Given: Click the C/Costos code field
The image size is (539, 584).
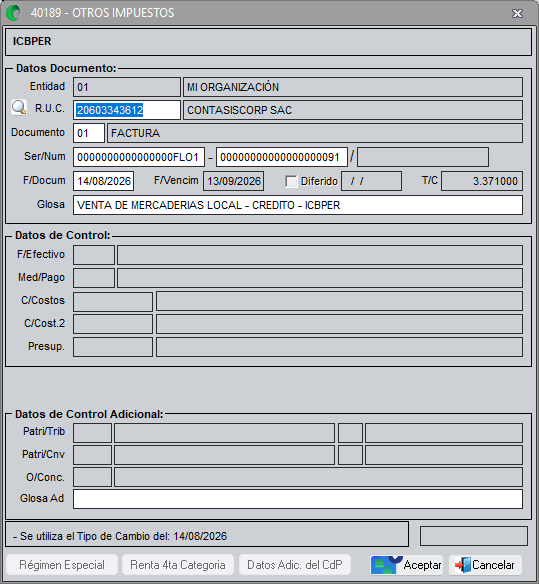Looking at the screenshot, I should (113, 302).
